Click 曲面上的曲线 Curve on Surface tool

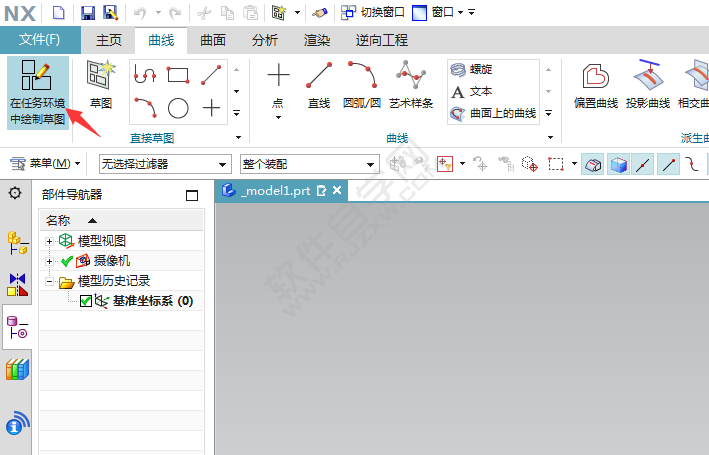[493, 114]
